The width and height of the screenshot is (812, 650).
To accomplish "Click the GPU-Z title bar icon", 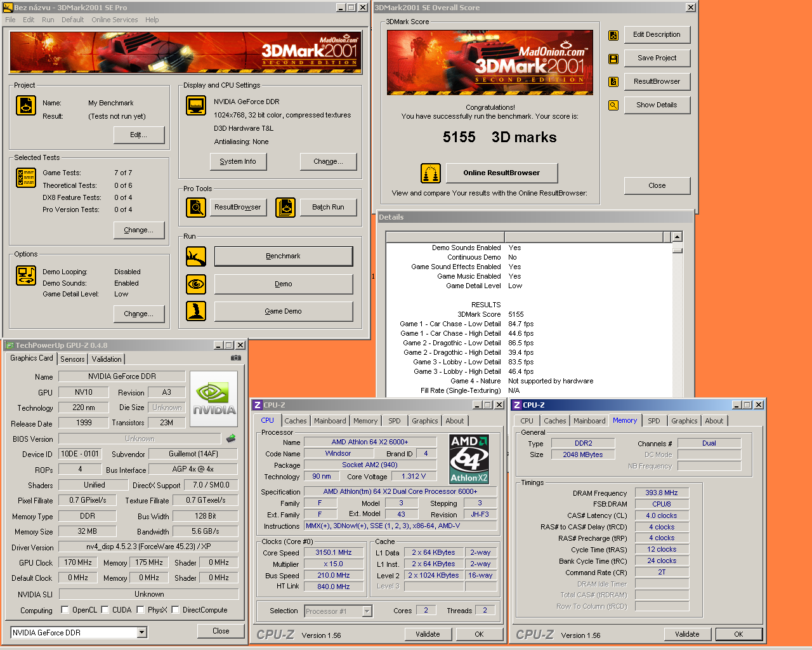I will (10, 345).
